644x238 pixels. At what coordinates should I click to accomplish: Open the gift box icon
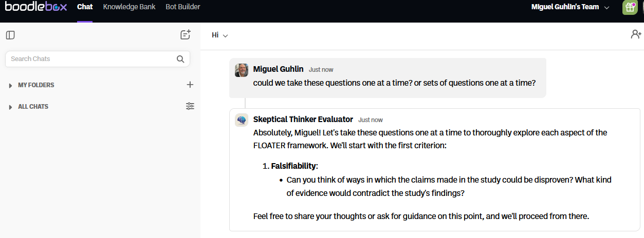[630, 8]
